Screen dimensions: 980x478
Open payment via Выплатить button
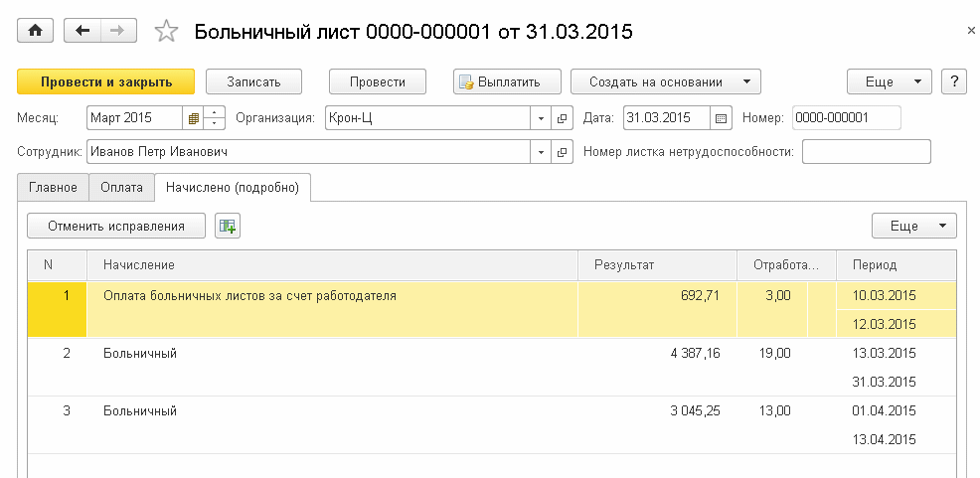click(508, 81)
